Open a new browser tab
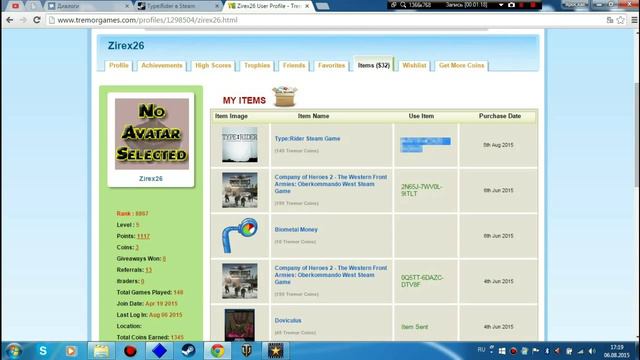 click(x=322, y=6)
